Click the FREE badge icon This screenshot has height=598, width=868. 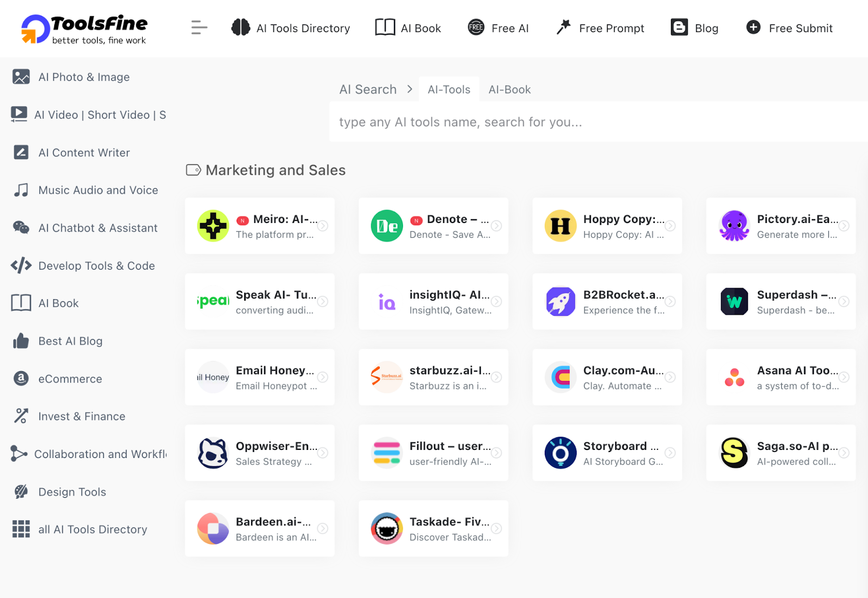tap(476, 27)
